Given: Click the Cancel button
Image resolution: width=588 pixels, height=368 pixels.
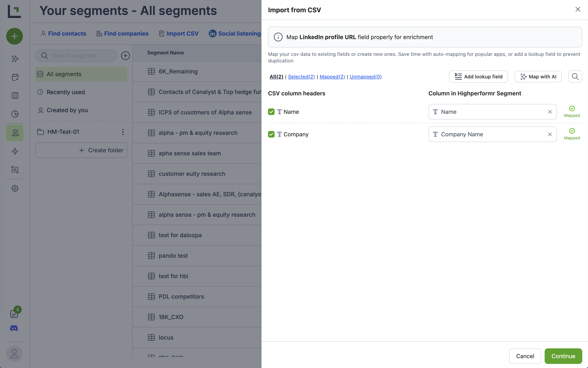Looking at the screenshot, I should [x=525, y=356].
